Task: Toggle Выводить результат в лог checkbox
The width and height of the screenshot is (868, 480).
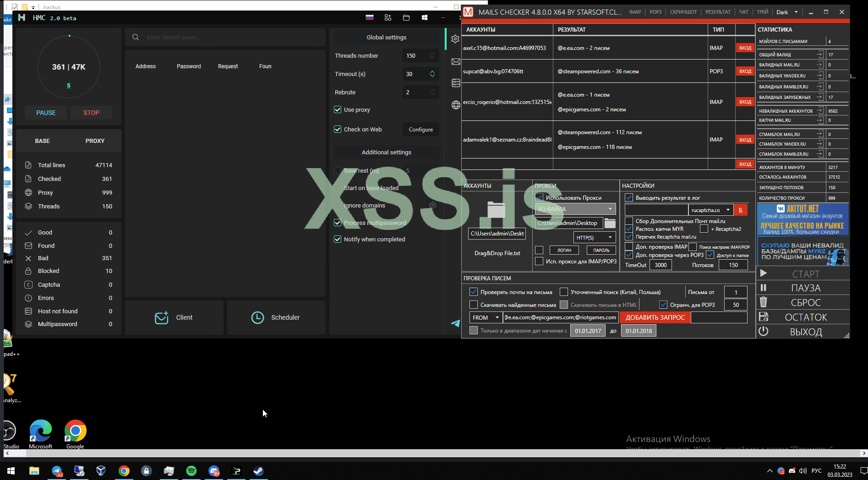Action: pyautogui.click(x=629, y=197)
